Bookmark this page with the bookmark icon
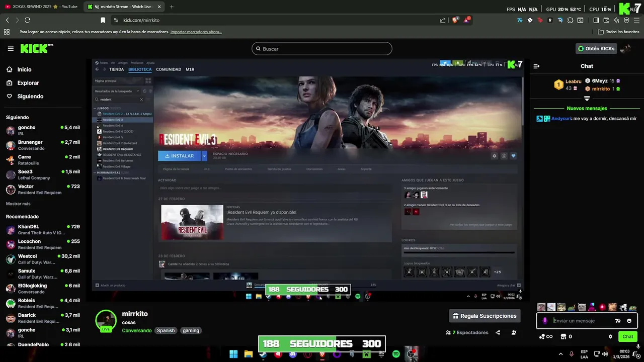 (103, 20)
